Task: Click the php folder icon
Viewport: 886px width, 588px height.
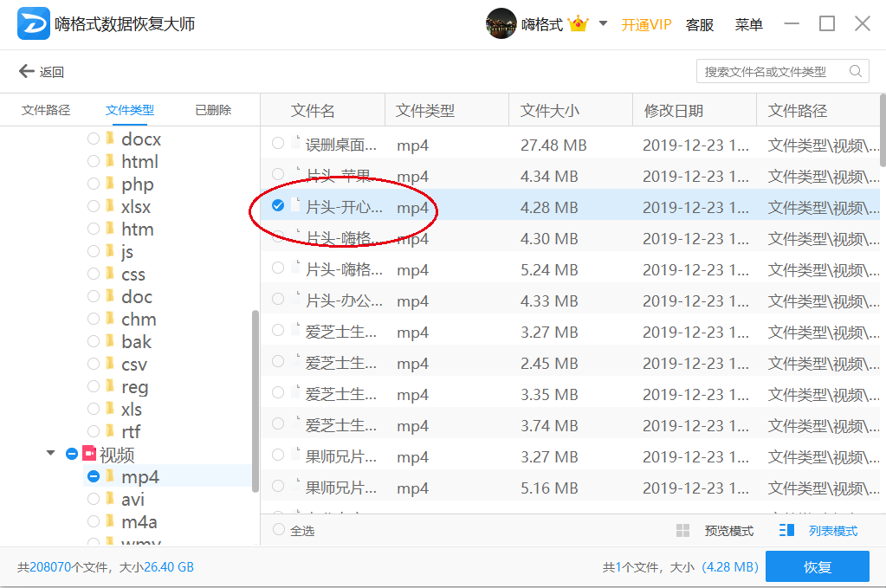Action: pos(110,184)
